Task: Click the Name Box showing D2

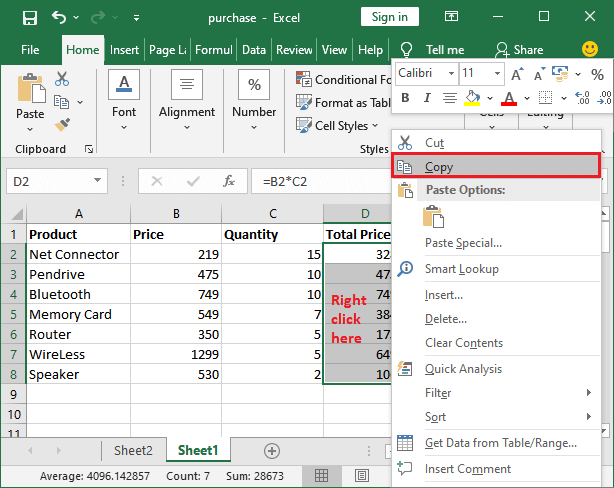Action: (57, 181)
